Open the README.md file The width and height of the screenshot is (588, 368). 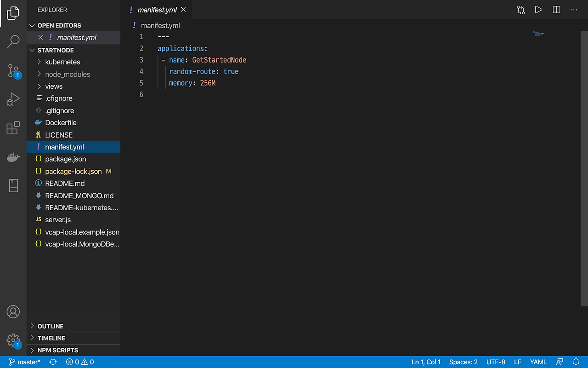click(73, 183)
